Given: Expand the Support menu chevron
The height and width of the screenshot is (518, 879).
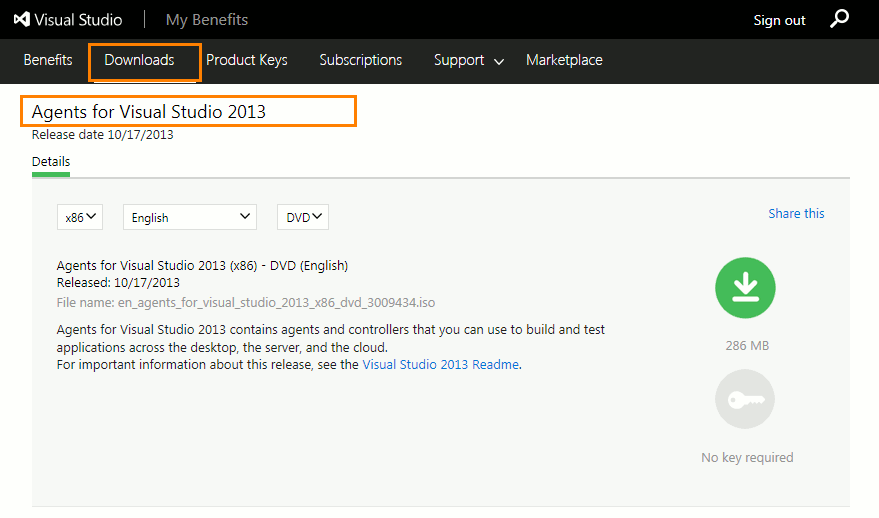Looking at the screenshot, I should coord(499,61).
